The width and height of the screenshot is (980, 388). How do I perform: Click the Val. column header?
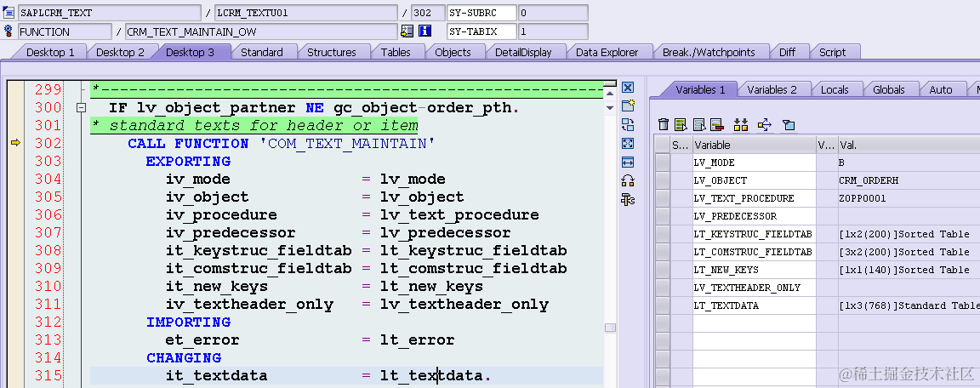[x=909, y=145]
